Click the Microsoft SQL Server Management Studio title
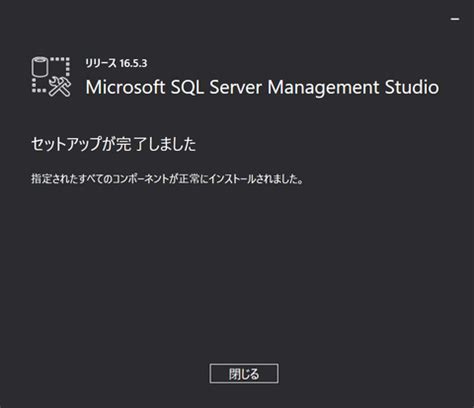The height and width of the screenshot is (408, 474). pyautogui.click(x=262, y=87)
